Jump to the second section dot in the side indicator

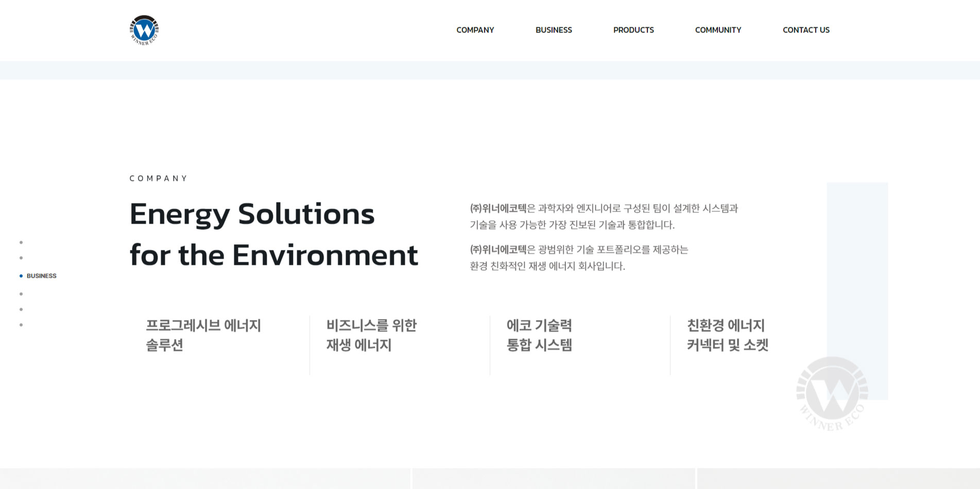pos(21,258)
